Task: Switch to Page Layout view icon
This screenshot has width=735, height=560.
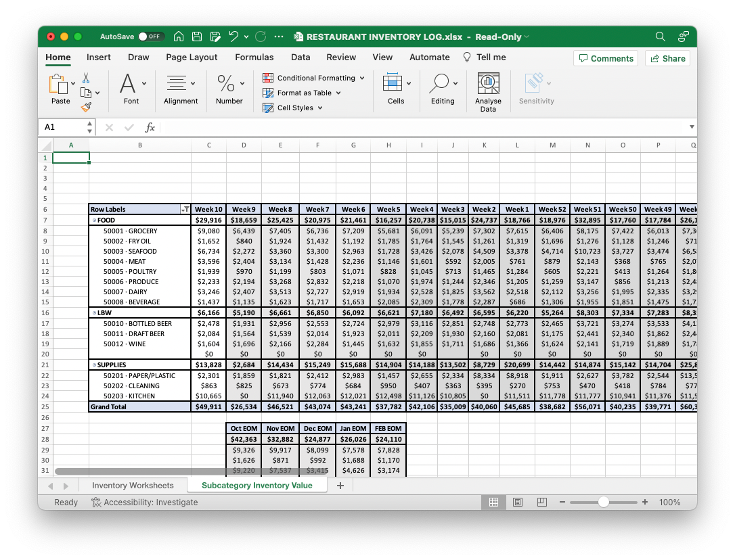Action: point(518,503)
